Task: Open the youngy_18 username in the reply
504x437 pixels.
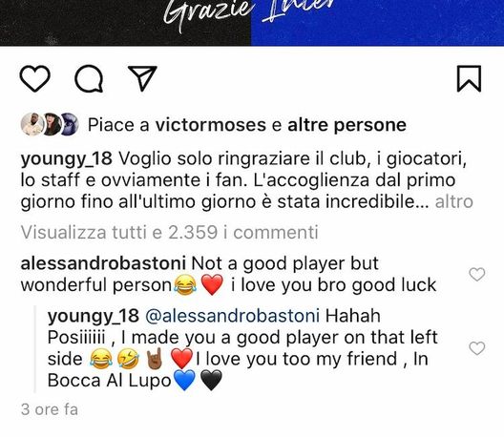Action: pyautogui.click(x=94, y=316)
